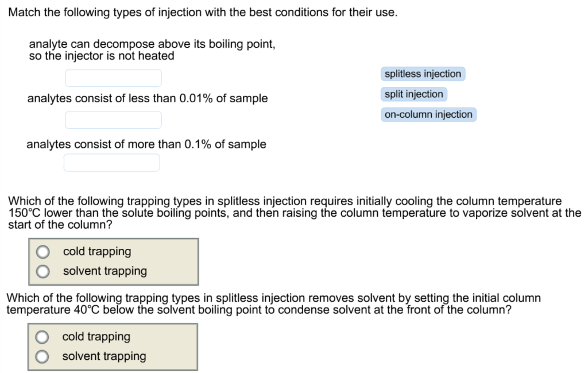The width and height of the screenshot is (588, 373).
Task: Click the answer box under the decomposing analyte question
Action: (113, 78)
